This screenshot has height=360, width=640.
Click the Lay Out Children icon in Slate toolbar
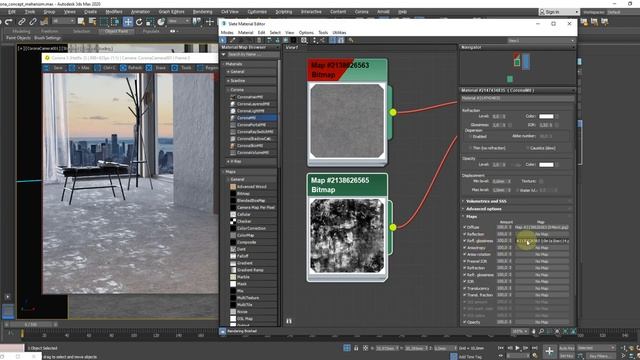click(x=322, y=40)
